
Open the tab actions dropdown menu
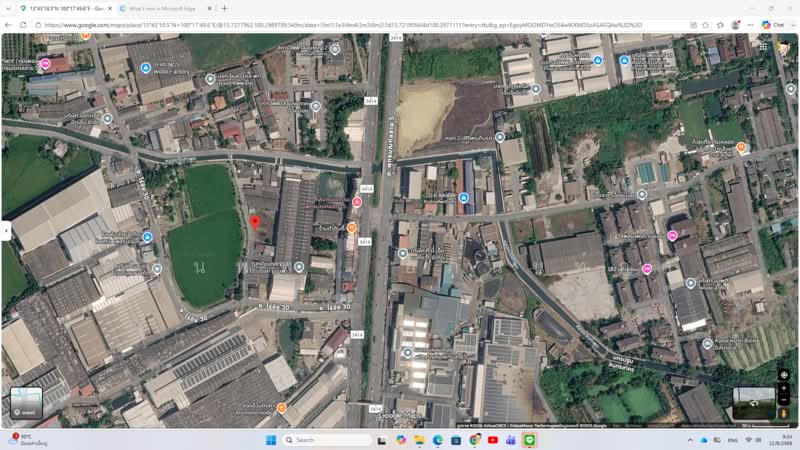(8, 9)
